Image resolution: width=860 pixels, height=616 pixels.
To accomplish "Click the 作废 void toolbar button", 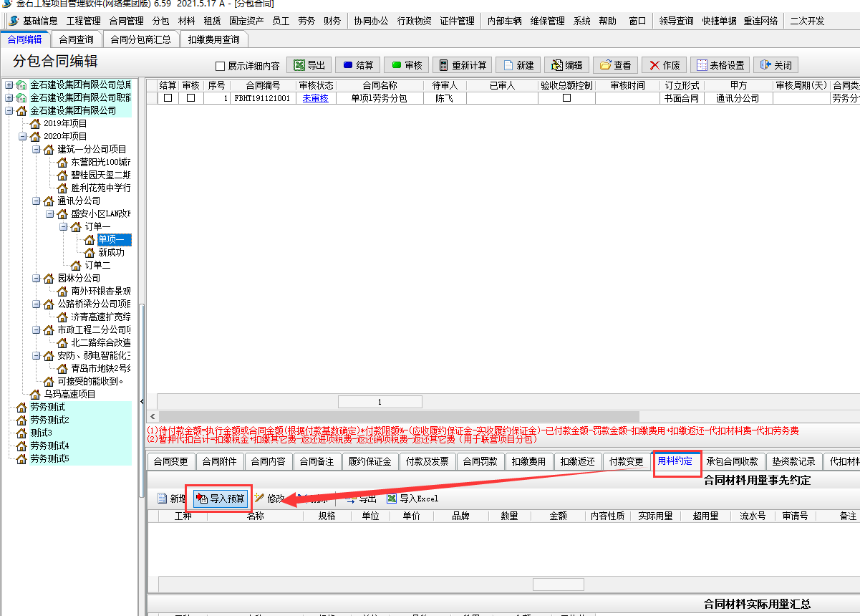I will (x=664, y=65).
